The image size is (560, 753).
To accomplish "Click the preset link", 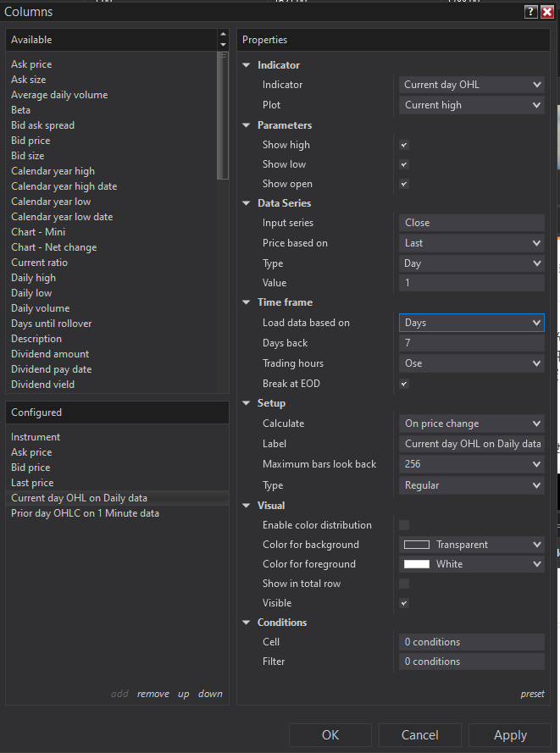I will click(x=532, y=694).
